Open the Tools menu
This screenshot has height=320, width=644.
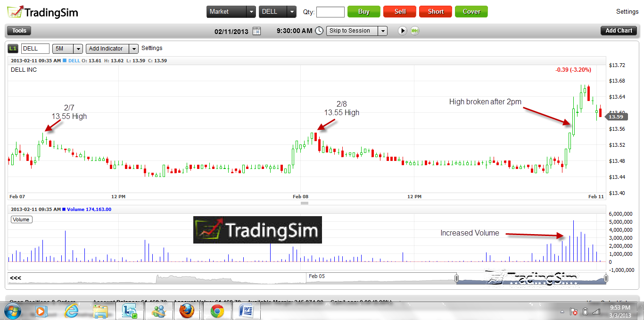coord(19,31)
